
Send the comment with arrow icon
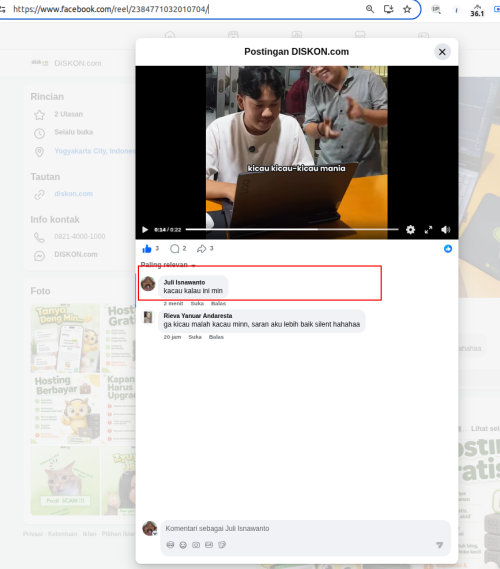point(439,545)
